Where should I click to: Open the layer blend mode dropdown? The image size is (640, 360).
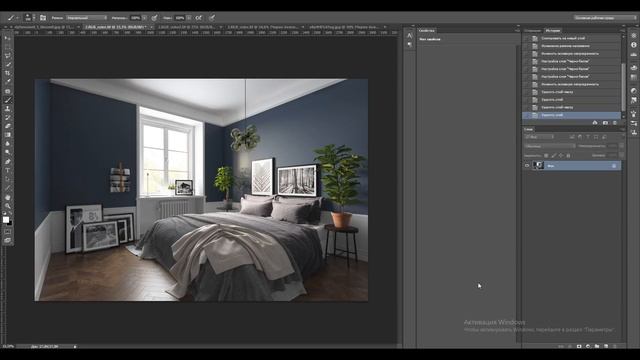(x=549, y=146)
